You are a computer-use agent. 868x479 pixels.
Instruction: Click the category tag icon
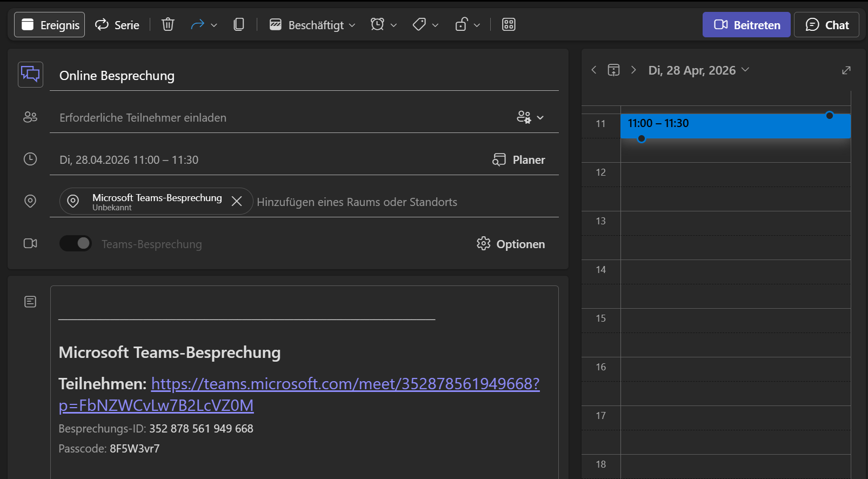click(419, 24)
